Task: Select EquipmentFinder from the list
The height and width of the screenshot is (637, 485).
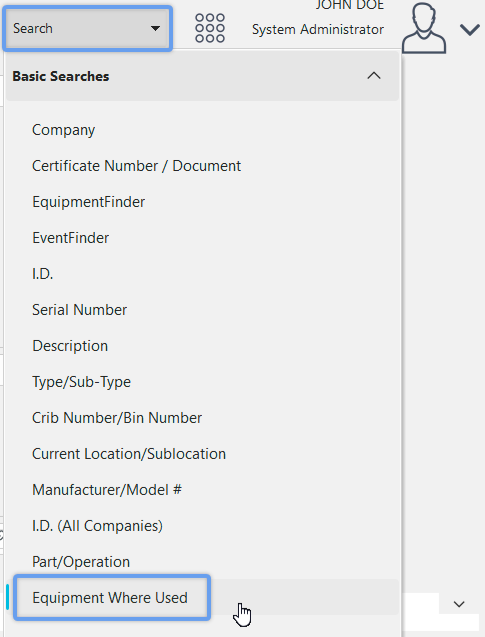Action: coord(89,202)
